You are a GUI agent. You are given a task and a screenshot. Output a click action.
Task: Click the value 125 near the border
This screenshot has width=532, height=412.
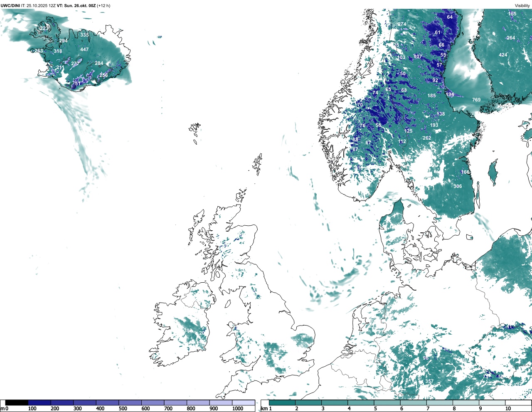[x=409, y=131]
